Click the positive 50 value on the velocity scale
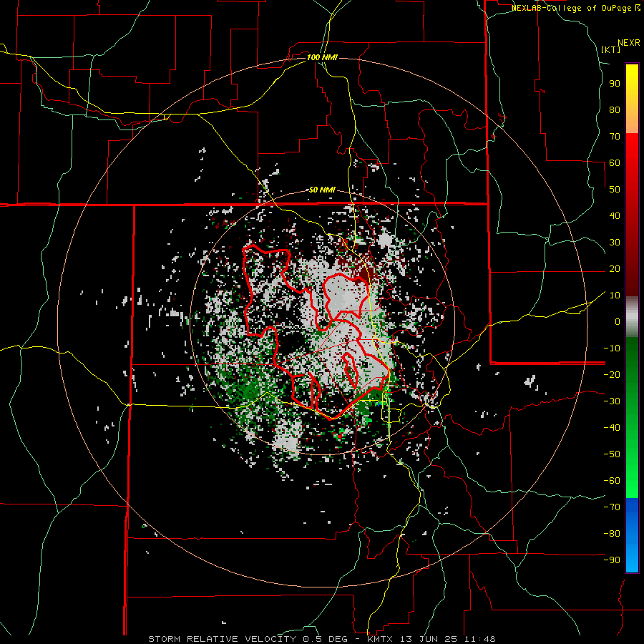 pos(615,190)
